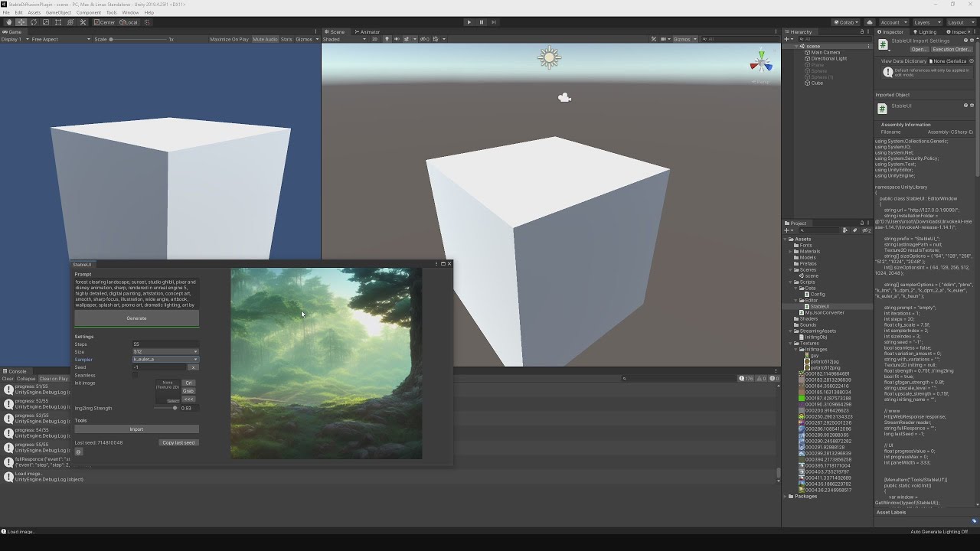Open the Shaded draw mode dropdown
The image size is (980, 551).
coord(345,39)
